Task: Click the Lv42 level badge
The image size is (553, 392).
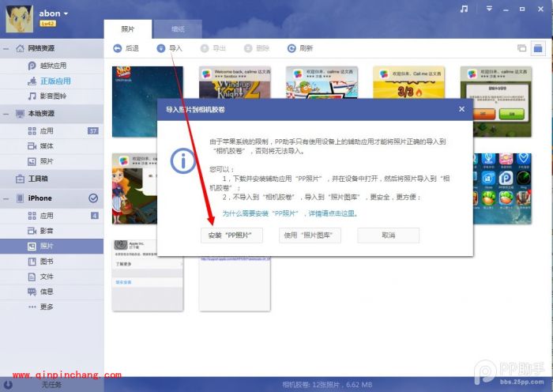Action: [47, 24]
